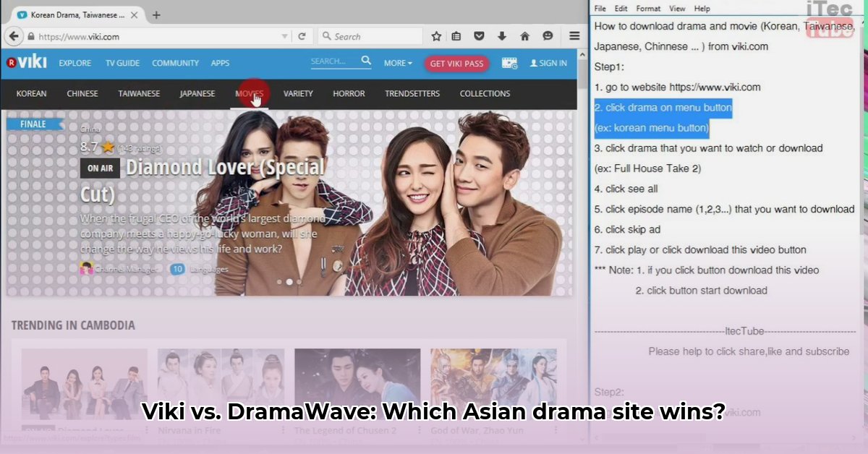Select the MOVIES tab in Viki navigation

[250, 93]
